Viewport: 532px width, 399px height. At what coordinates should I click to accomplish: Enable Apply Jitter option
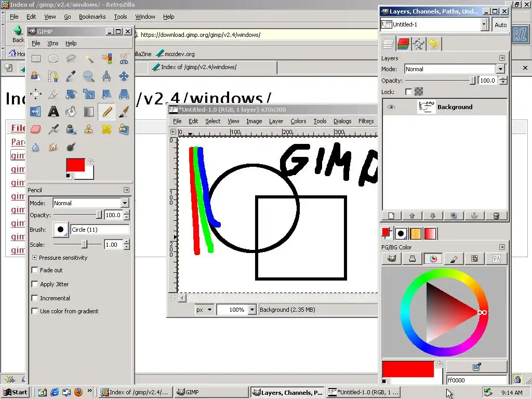point(35,284)
